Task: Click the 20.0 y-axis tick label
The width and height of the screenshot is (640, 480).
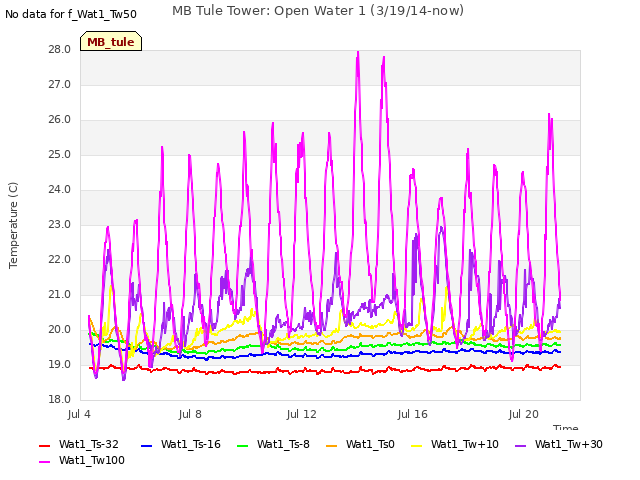Action: tap(60, 330)
